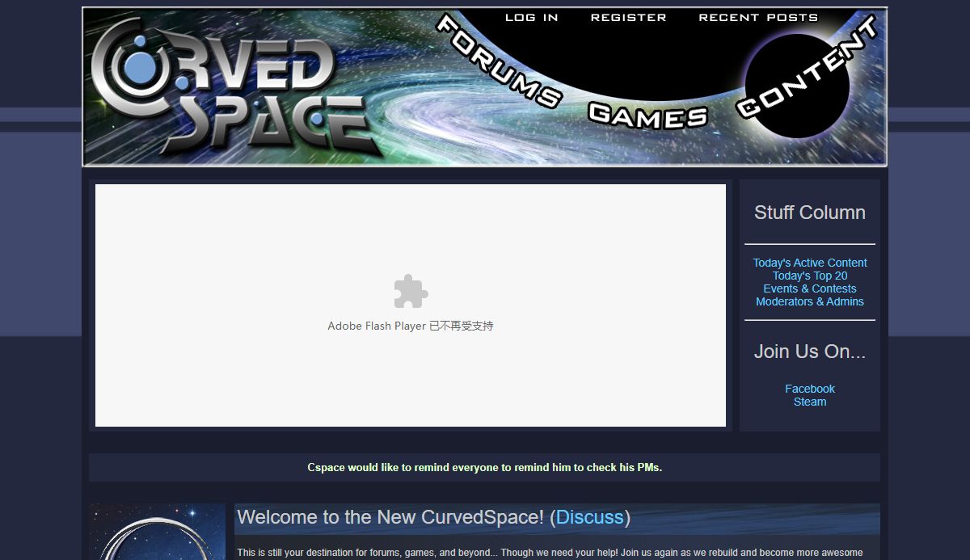Viewport: 970px width, 560px height.
Task: Go to the GAMES section
Action: pos(647,116)
